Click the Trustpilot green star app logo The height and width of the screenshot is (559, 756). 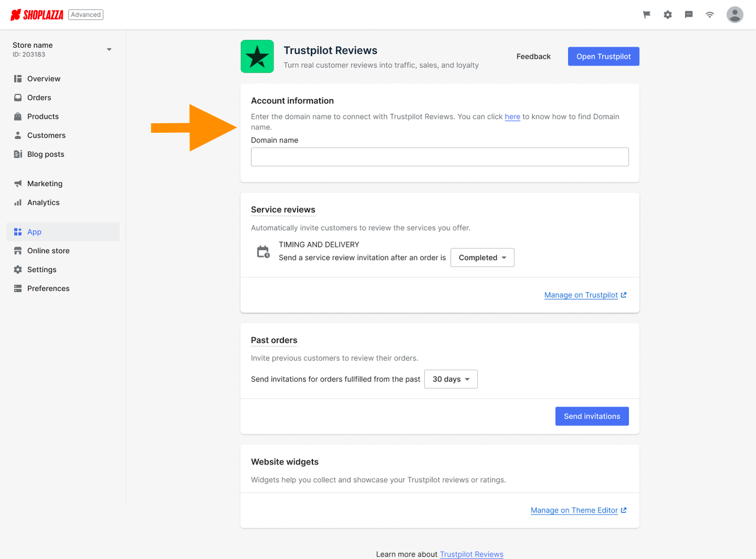click(x=257, y=57)
